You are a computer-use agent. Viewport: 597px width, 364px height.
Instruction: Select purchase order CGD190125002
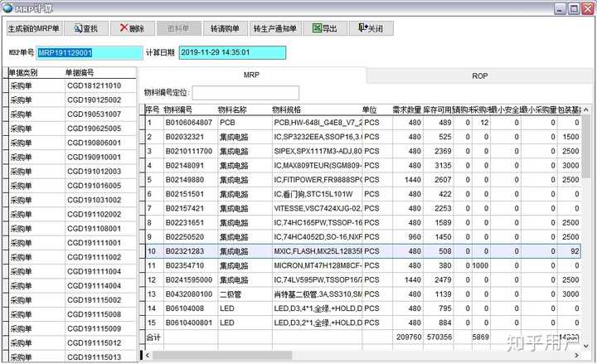94,100
